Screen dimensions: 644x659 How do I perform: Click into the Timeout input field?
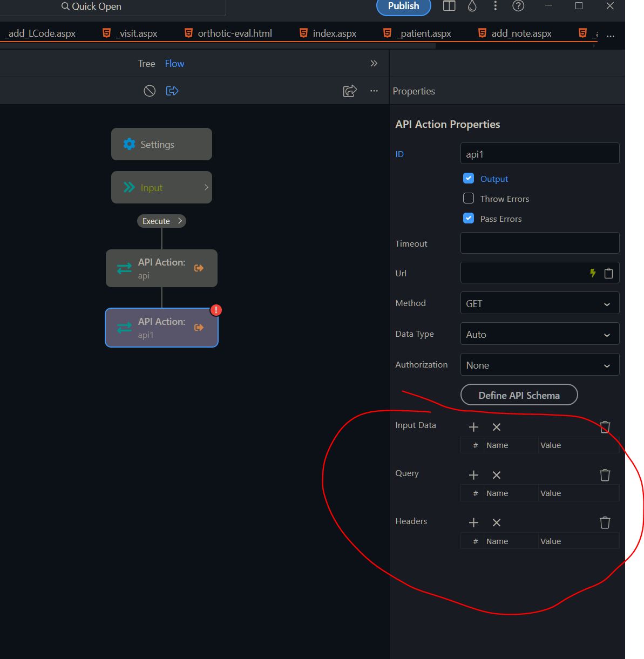(539, 243)
